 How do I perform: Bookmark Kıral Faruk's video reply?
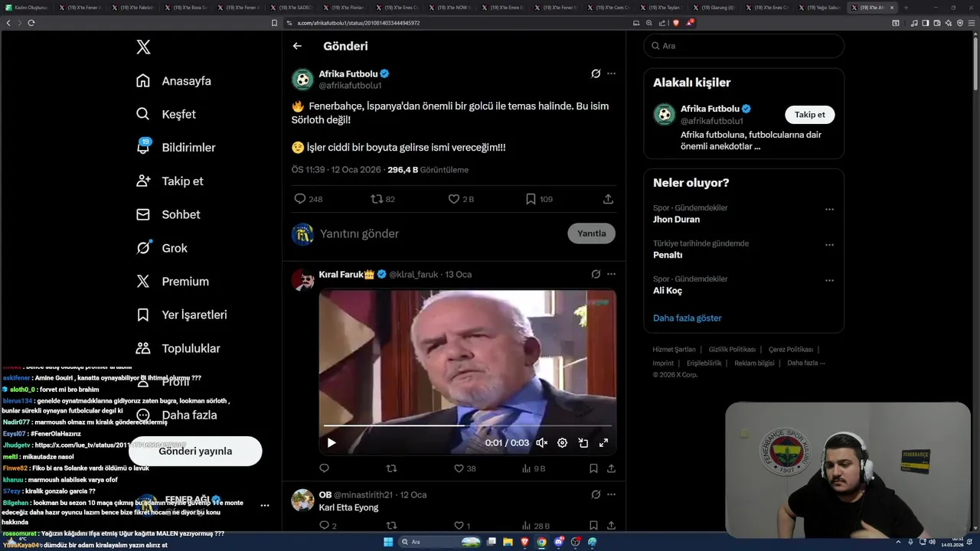click(593, 468)
